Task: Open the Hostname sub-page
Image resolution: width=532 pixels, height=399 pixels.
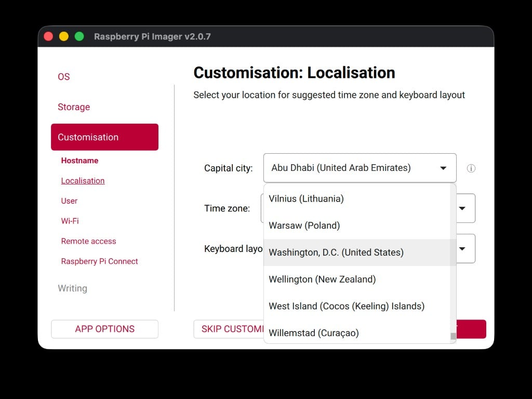Action: click(x=79, y=161)
